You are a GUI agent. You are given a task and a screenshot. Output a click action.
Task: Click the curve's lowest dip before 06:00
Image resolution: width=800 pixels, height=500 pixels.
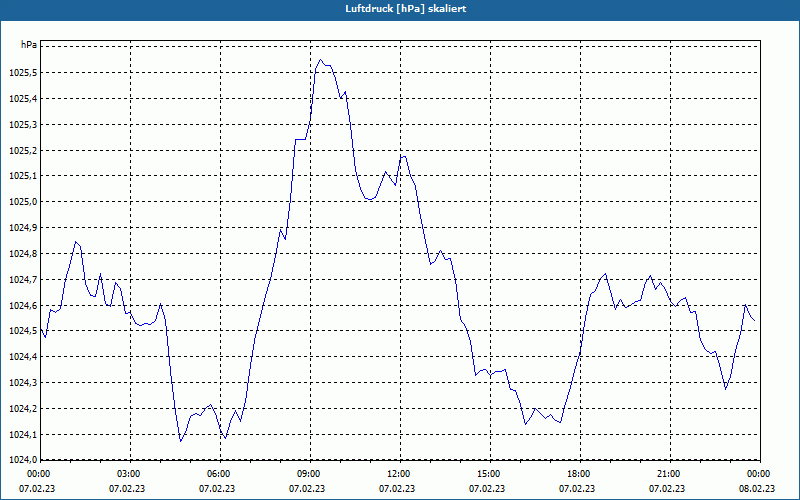tap(181, 441)
